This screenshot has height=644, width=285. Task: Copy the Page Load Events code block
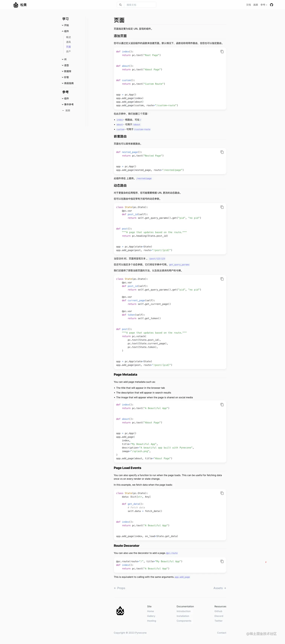coord(222,493)
